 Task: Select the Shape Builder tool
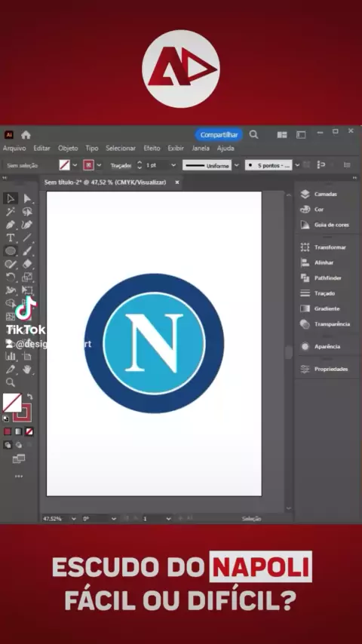pyautogui.click(x=11, y=303)
